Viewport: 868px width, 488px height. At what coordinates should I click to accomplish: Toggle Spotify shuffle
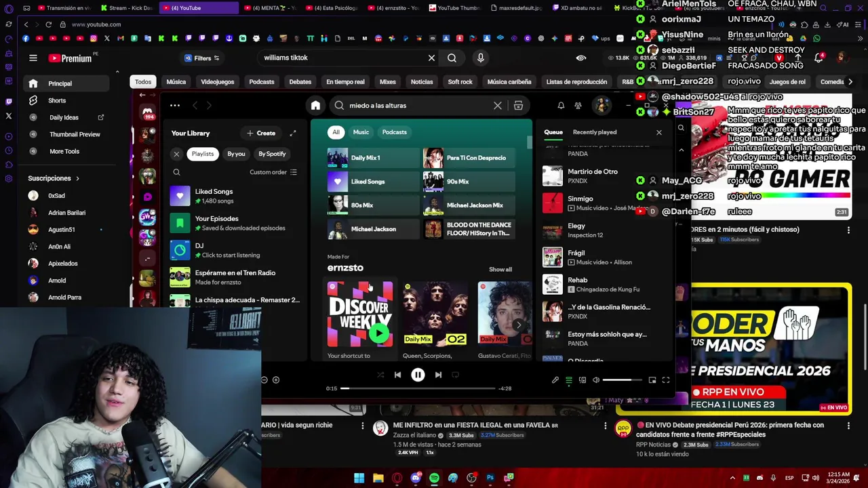(380, 375)
